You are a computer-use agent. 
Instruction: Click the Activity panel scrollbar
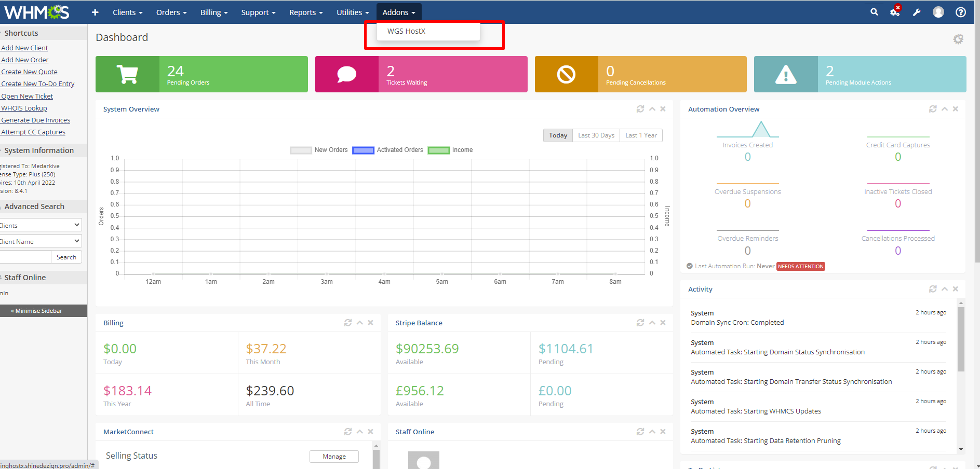(x=961, y=339)
